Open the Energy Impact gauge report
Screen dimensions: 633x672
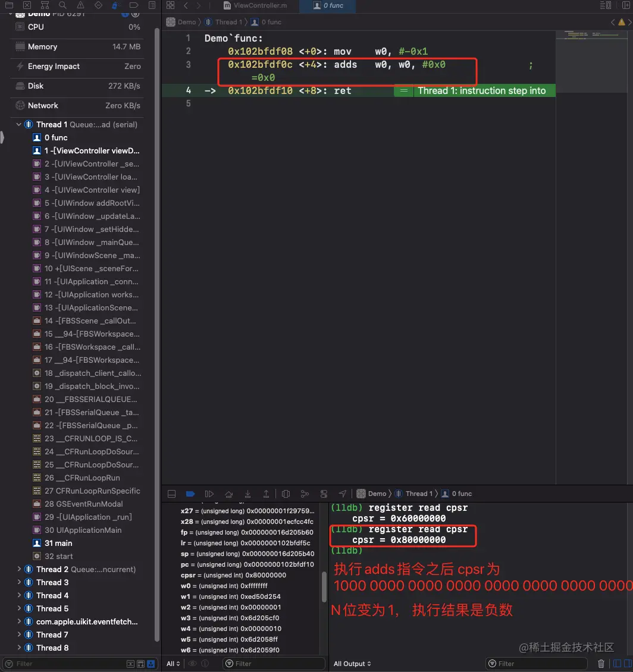point(77,67)
